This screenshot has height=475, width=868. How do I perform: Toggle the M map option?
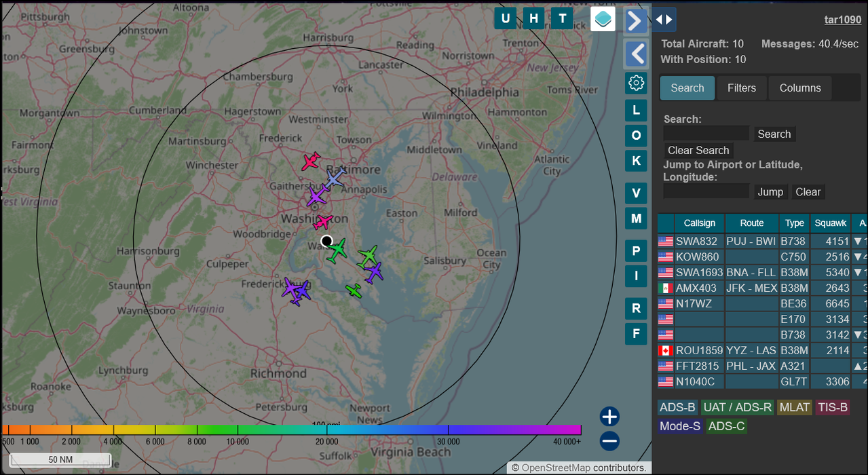pos(636,218)
